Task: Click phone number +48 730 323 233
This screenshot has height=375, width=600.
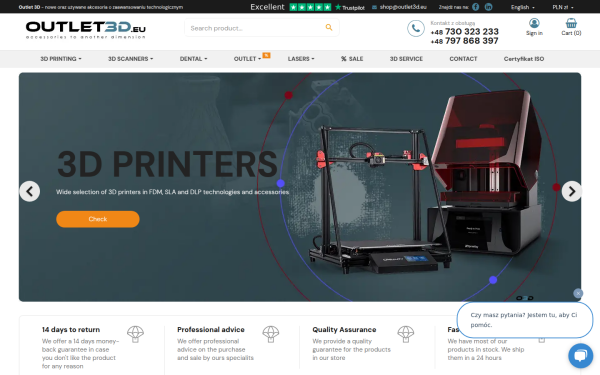Action: pyautogui.click(x=465, y=31)
